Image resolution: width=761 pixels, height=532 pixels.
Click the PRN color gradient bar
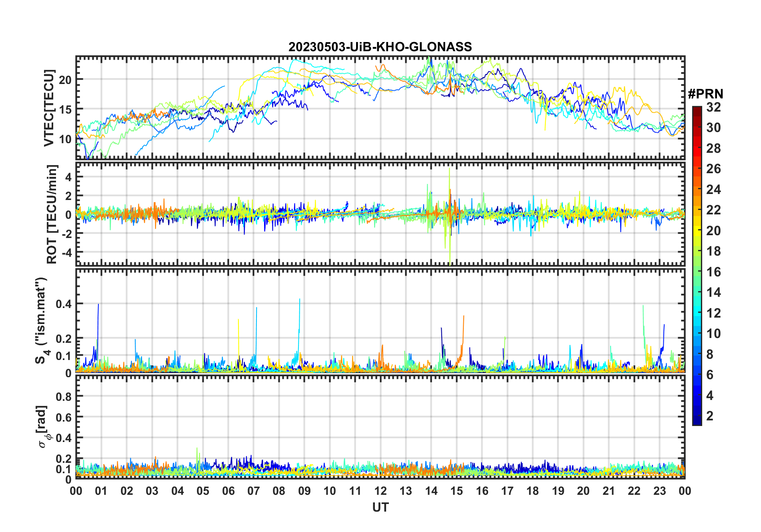[697, 266]
